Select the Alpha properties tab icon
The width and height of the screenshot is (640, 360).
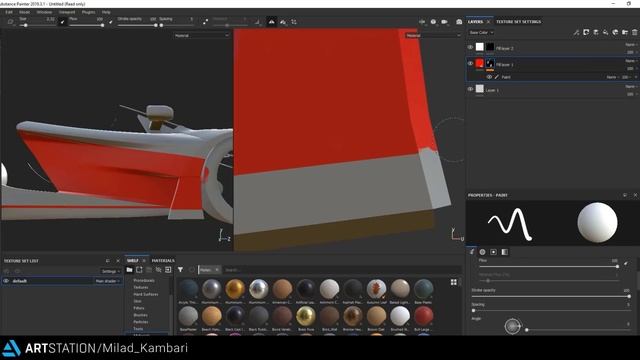[482, 252]
